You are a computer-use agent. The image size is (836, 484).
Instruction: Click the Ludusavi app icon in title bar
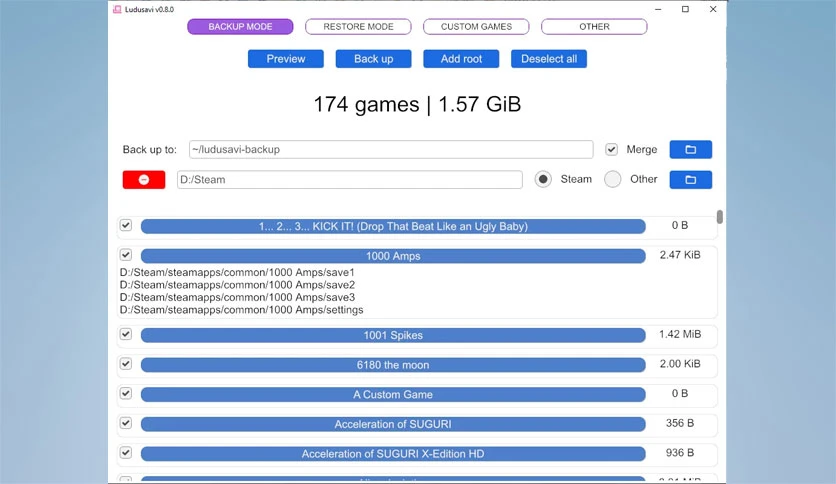click(117, 9)
